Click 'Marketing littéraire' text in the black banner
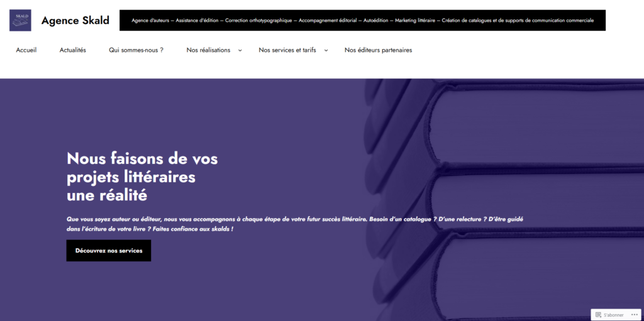This screenshot has height=321, width=644. [416, 20]
